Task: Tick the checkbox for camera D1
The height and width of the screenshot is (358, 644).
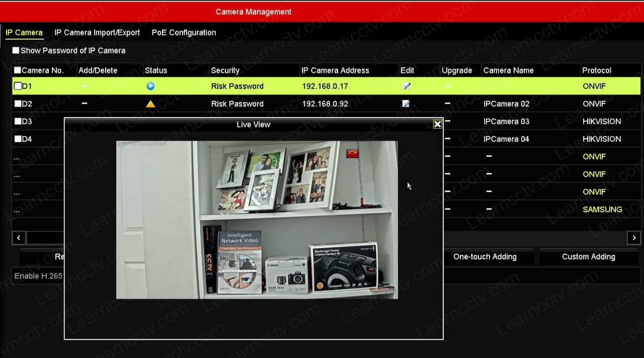Action: coord(18,86)
